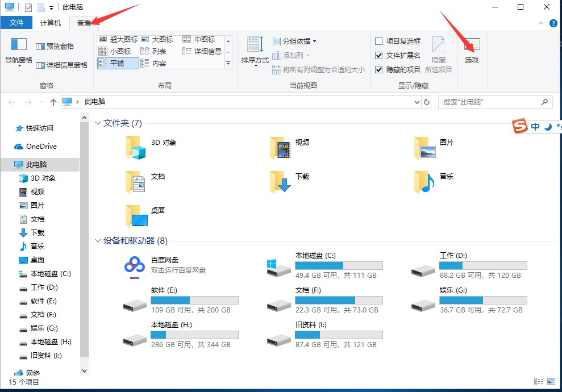Enable the 详细信息窗格 (details pane)

click(x=68, y=65)
